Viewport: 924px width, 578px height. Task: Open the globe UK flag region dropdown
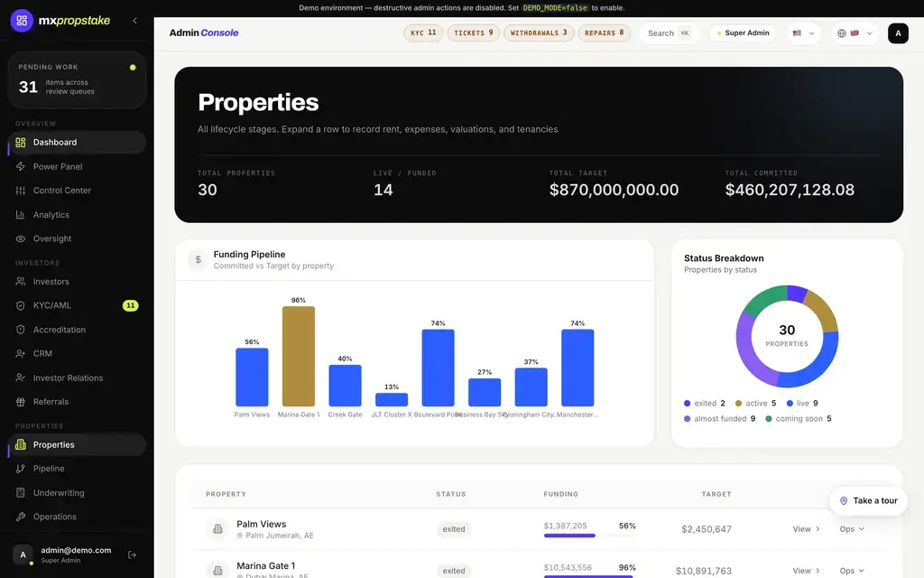click(x=855, y=33)
